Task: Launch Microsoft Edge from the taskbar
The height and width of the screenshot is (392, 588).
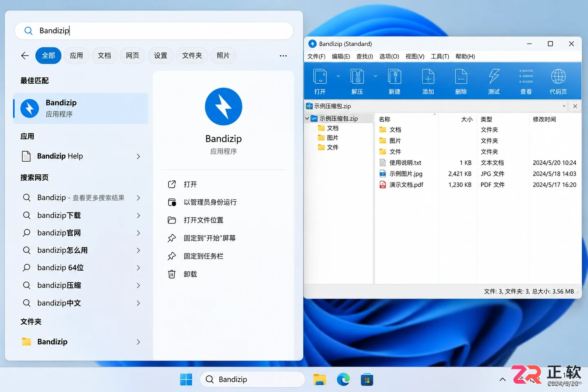Action: pos(343,379)
